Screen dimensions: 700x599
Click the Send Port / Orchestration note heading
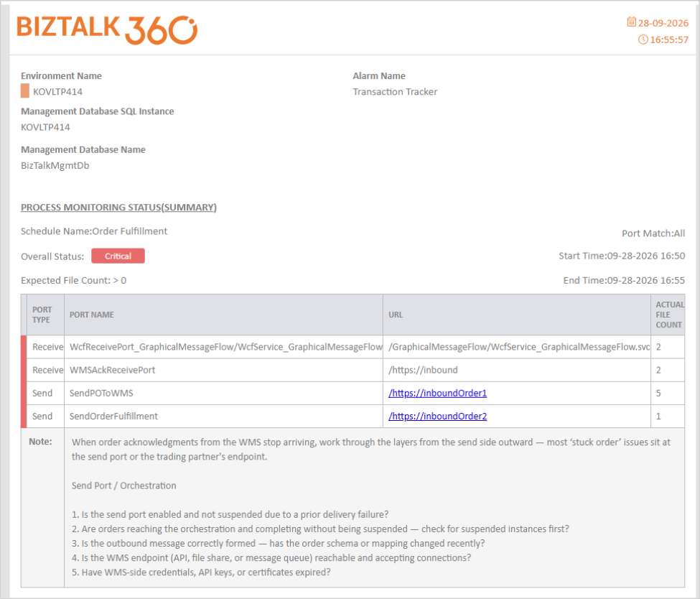click(123, 486)
